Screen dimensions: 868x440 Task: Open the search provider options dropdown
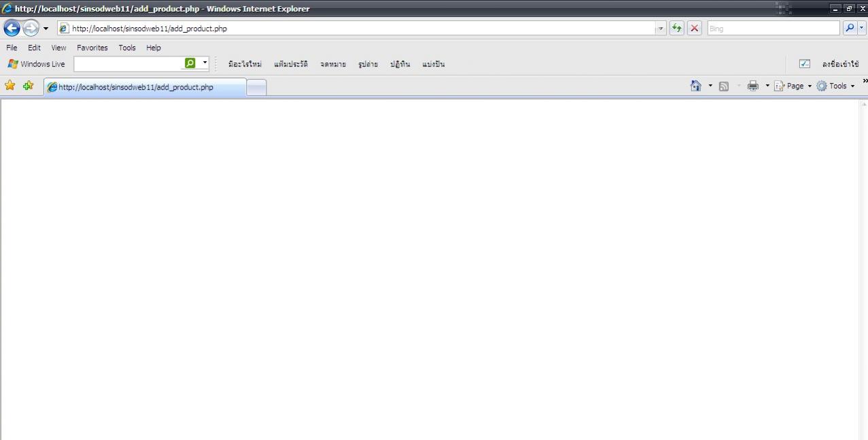click(x=862, y=29)
